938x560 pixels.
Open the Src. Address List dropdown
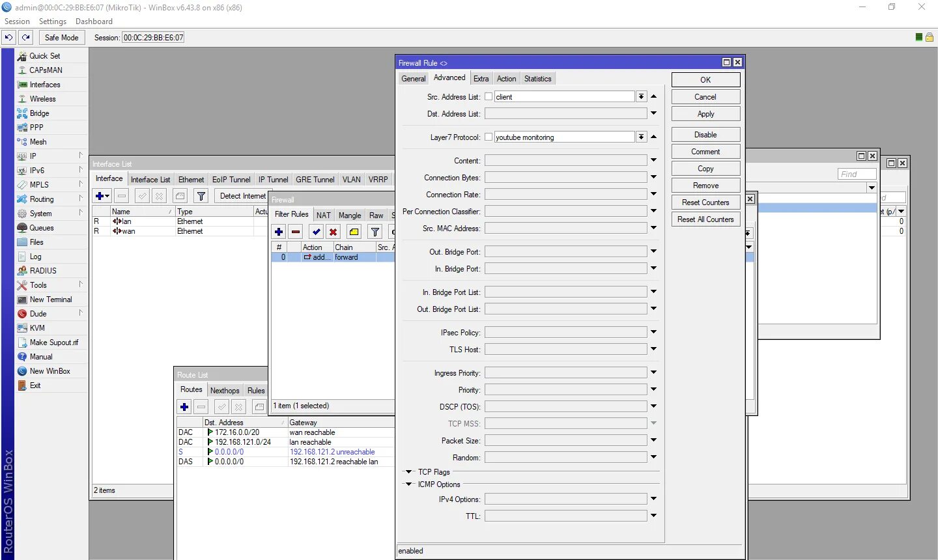(641, 97)
